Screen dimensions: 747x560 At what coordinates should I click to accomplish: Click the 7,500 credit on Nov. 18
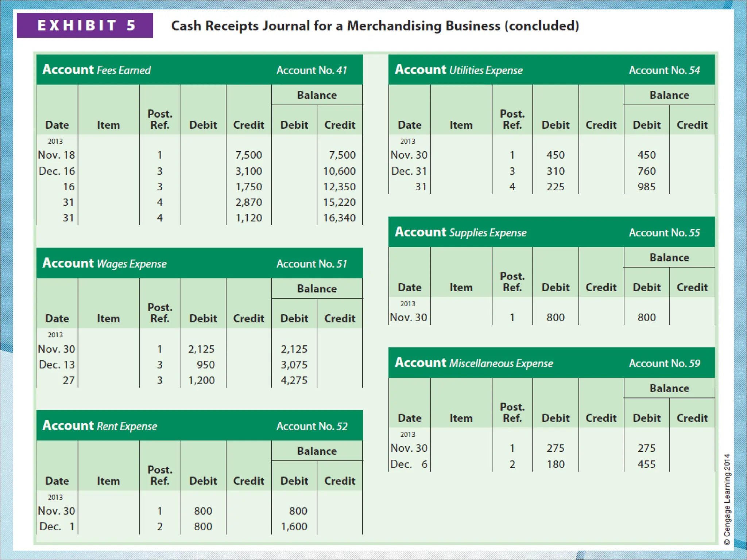pyautogui.click(x=249, y=155)
